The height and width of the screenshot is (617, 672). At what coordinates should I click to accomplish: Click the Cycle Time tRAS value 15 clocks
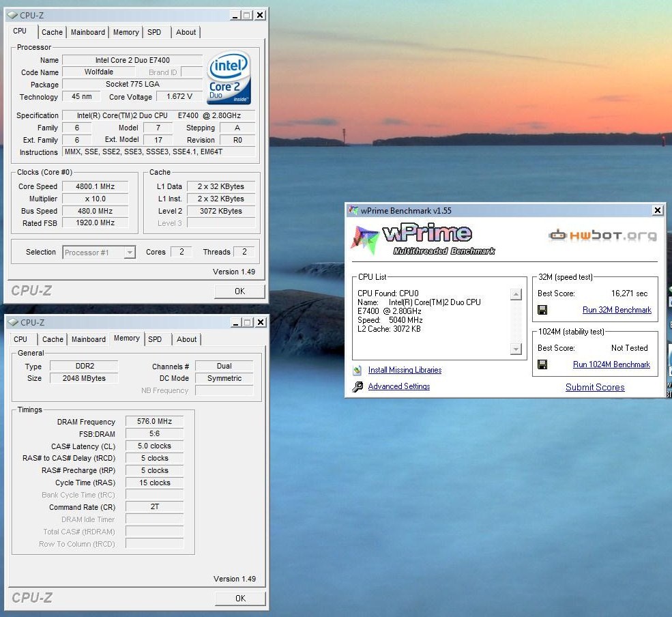point(154,483)
